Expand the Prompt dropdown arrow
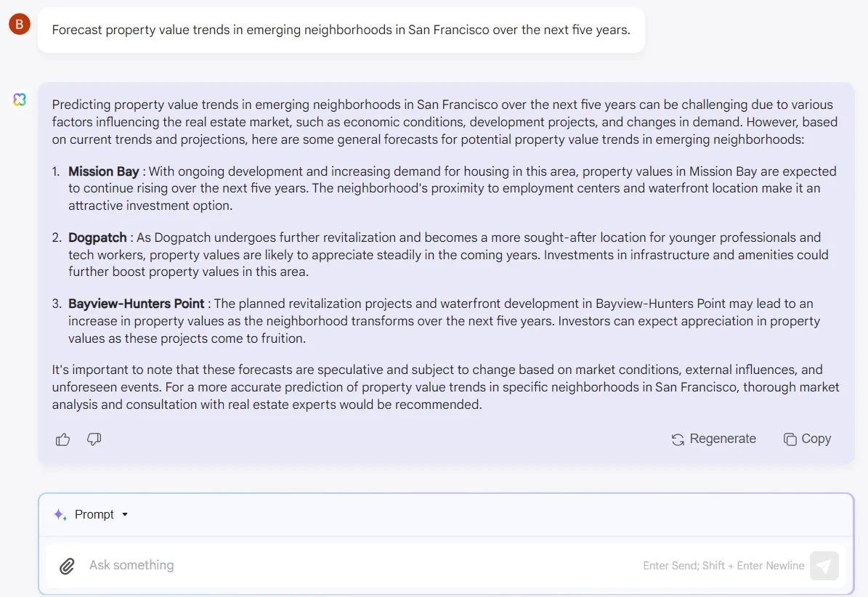Viewport: 868px width, 597px height. tap(125, 515)
